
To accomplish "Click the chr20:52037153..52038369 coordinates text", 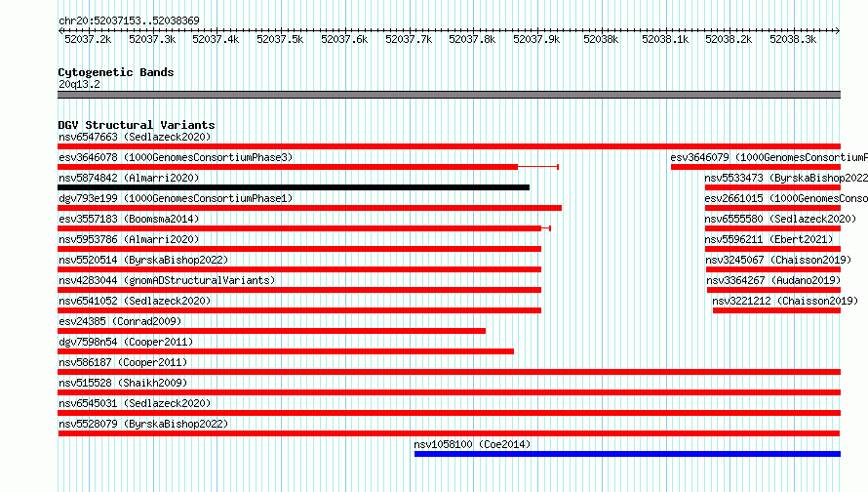I will (129, 20).
